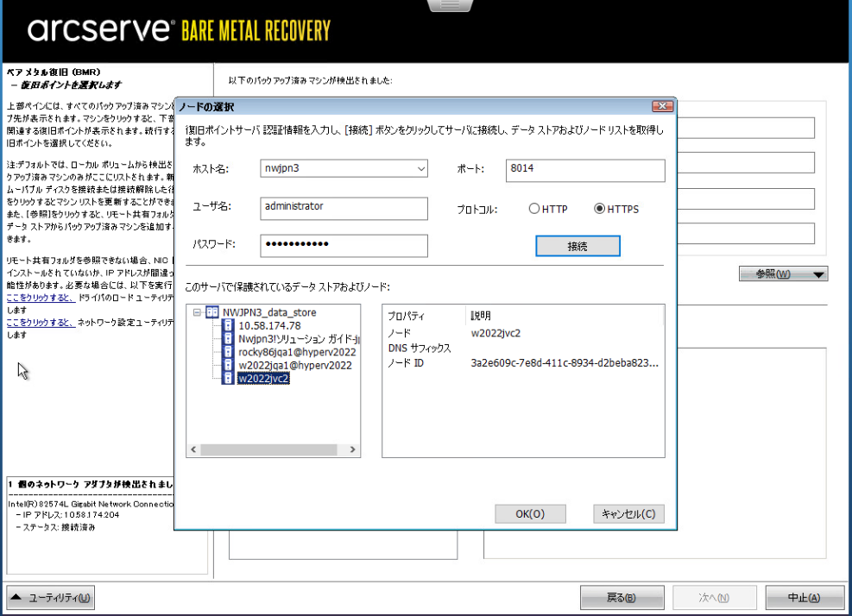Open the ユーティリティ(U) menu button

(51, 598)
